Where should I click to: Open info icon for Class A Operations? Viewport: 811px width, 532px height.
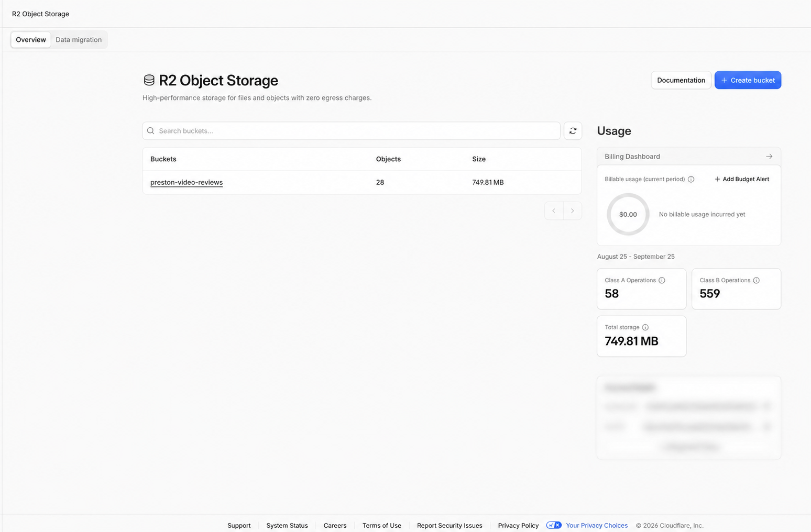click(x=662, y=280)
